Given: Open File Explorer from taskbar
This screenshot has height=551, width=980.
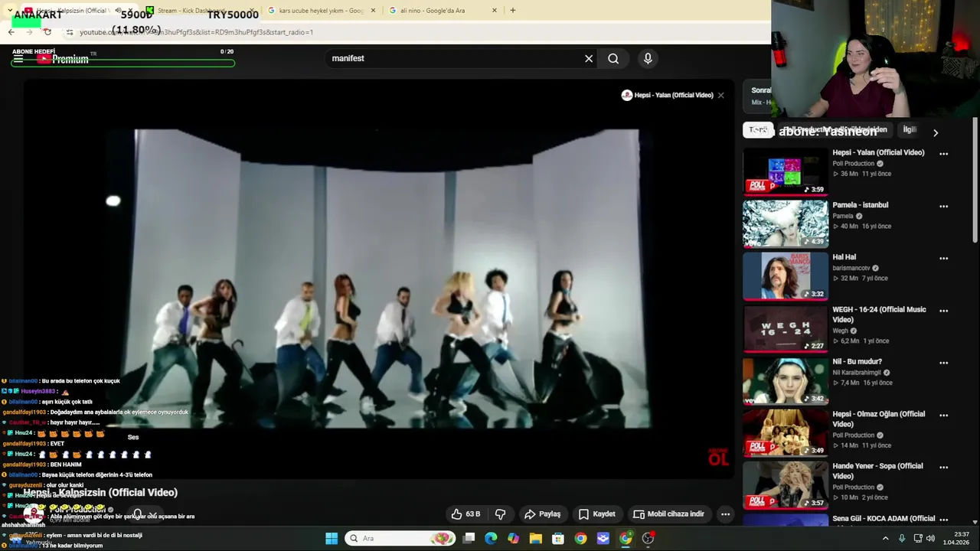Looking at the screenshot, I should [x=535, y=538].
